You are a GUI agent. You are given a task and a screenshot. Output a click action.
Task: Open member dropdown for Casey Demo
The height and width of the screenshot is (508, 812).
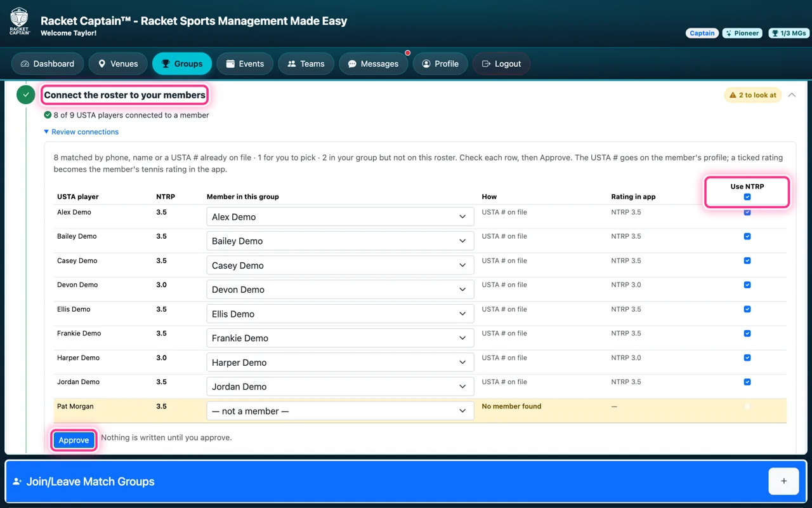pos(340,265)
